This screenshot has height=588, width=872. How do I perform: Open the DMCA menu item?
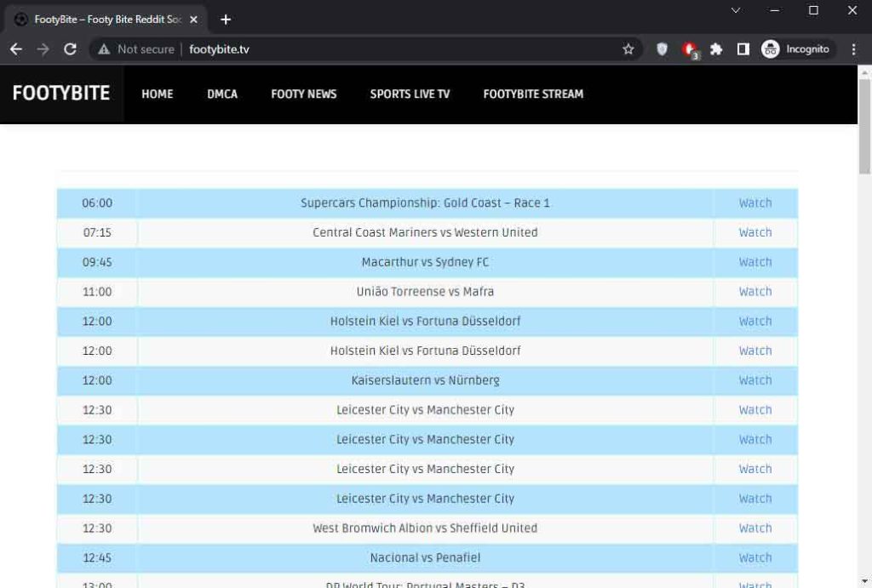(222, 94)
